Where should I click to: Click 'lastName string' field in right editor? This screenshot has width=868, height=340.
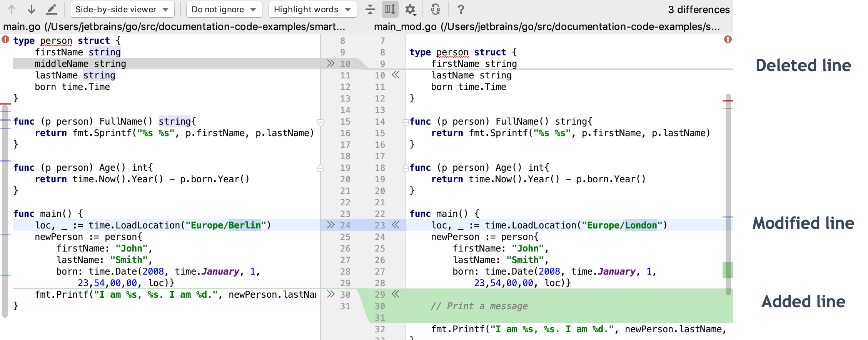471,75
